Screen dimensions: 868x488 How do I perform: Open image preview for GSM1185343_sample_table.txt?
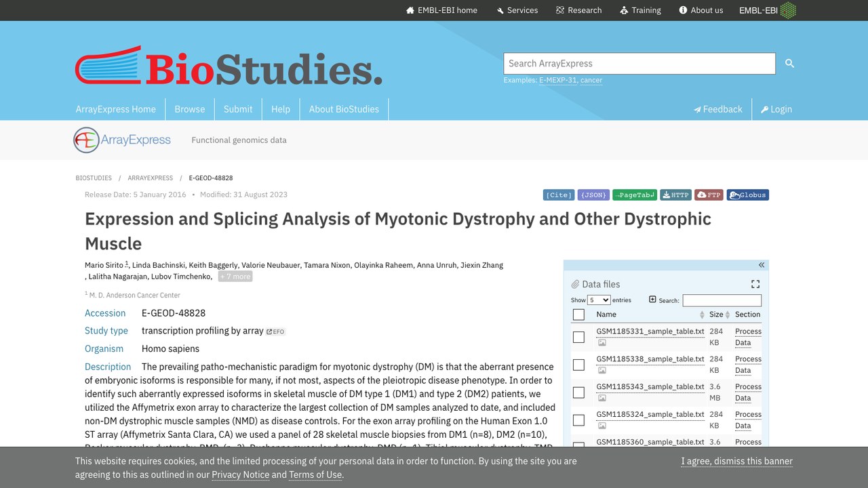click(x=601, y=399)
